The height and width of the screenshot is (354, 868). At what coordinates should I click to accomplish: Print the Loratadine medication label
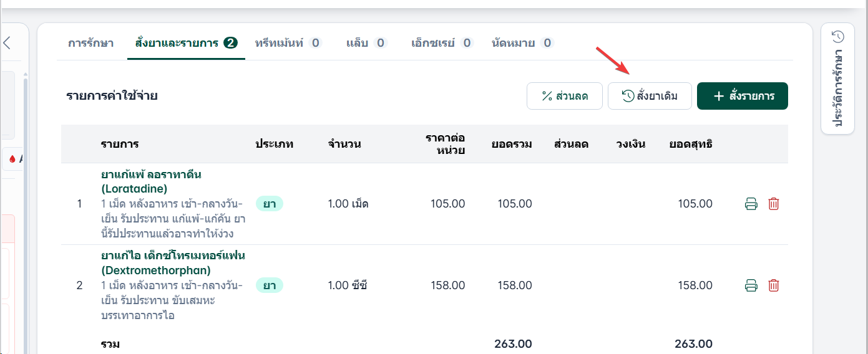click(751, 204)
